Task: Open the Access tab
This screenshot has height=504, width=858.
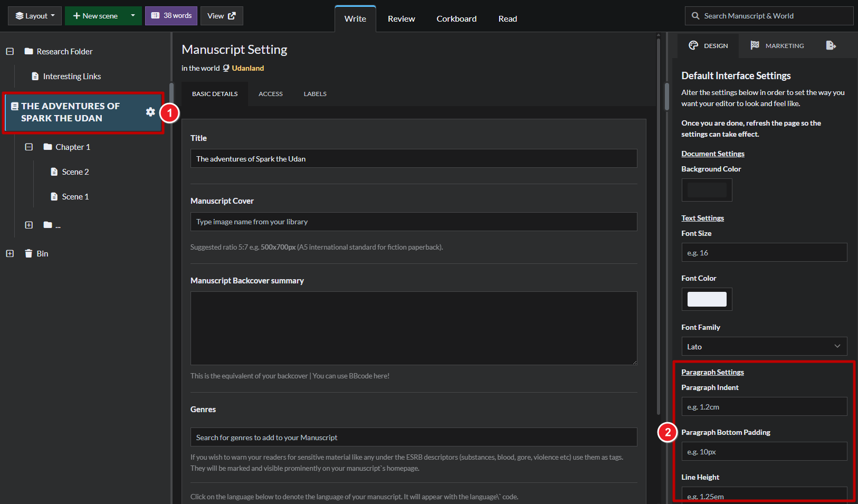Action: [x=271, y=94]
